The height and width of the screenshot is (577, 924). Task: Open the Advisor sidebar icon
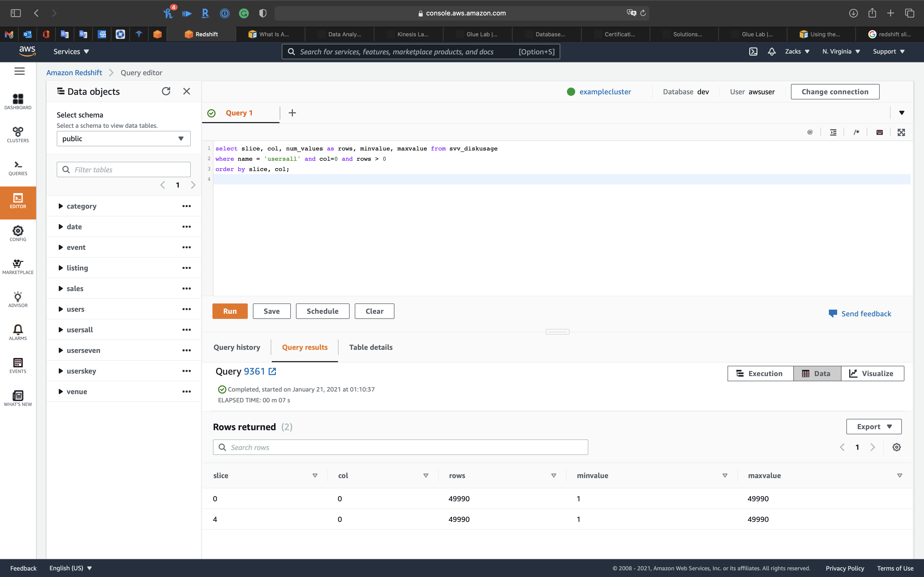(x=18, y=300)
